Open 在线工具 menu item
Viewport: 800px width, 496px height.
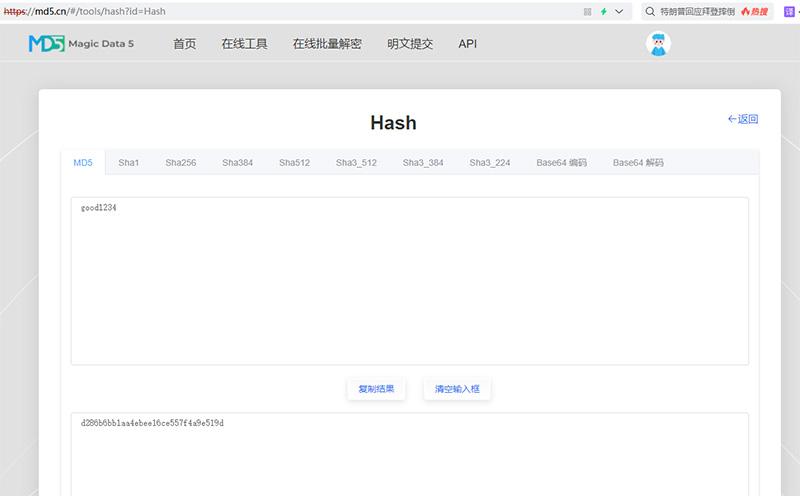click(x=244, y=44)
